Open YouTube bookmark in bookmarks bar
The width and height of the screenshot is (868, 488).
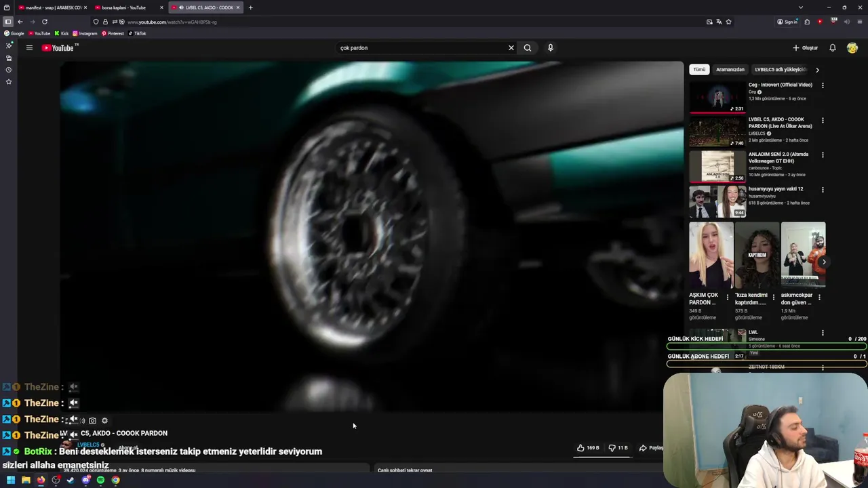click(x=39, y=33)
